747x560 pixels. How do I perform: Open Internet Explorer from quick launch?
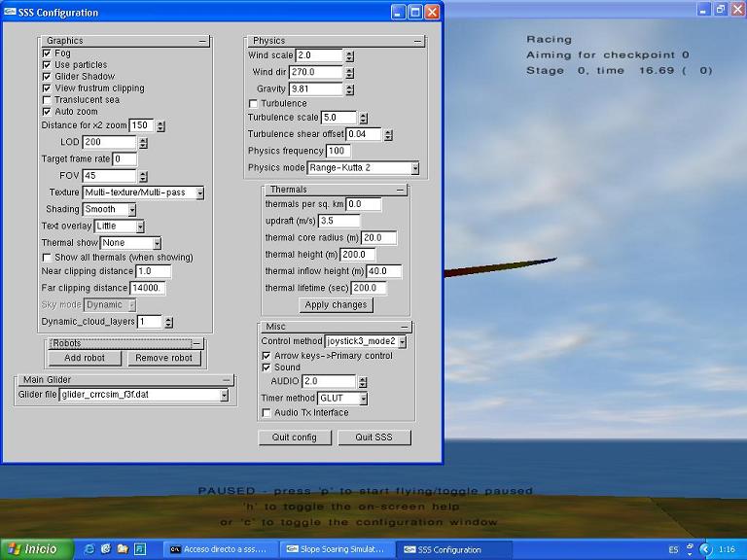point(89,549)
